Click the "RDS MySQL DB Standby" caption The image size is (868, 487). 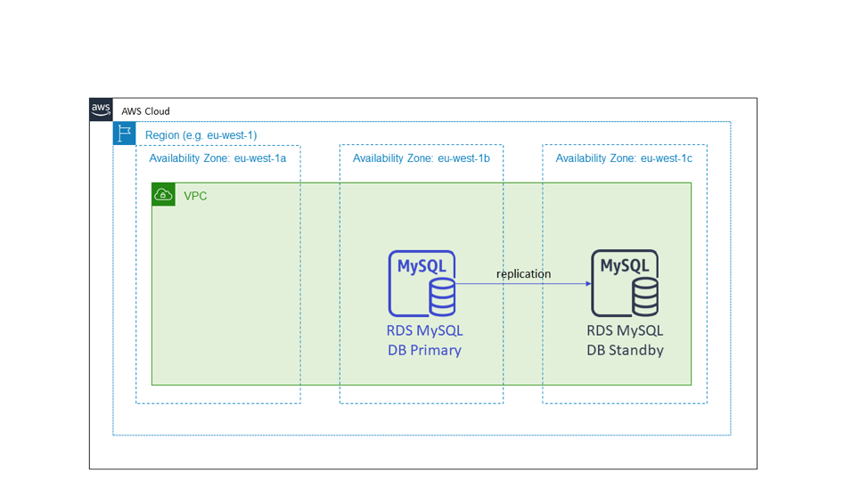[x=625, y=340]
